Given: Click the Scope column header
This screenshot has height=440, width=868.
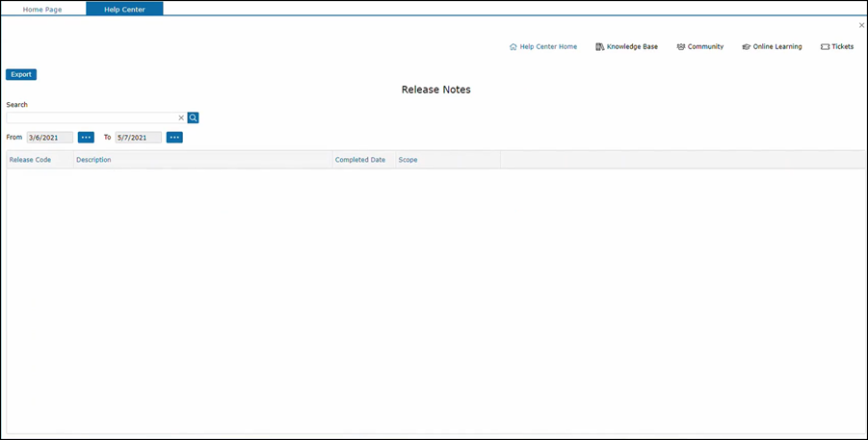Looking at the screenshot, I should coord(408,160).
